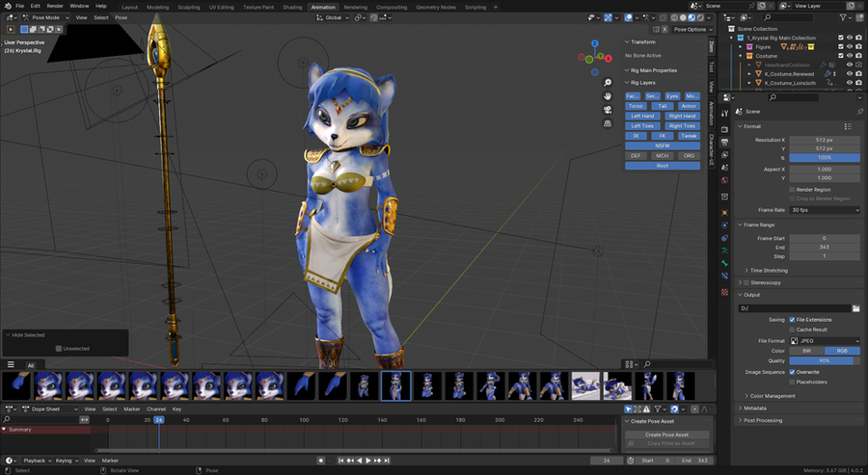Open the File Format JPEG dropdown
This screenshot has width=868, height=475.
(825, 341)
